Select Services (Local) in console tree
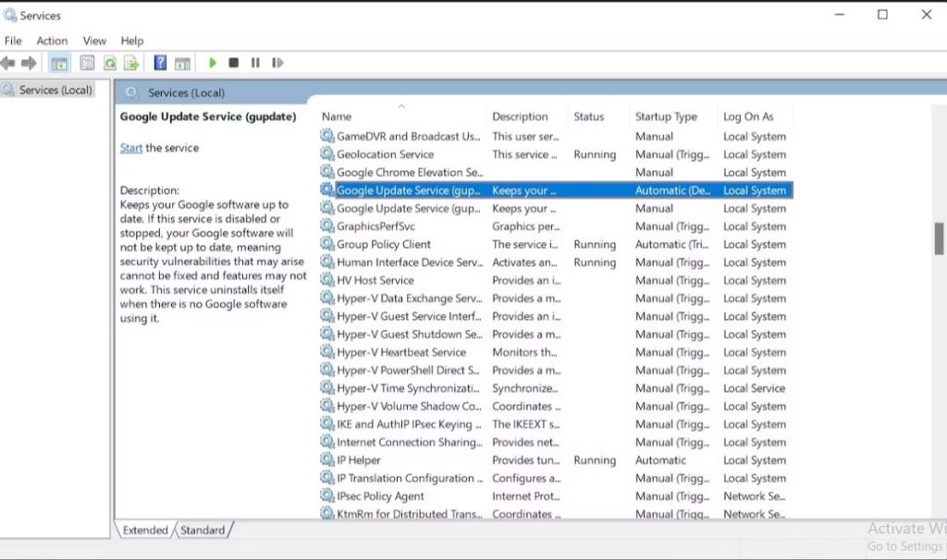 click(55, 90)
